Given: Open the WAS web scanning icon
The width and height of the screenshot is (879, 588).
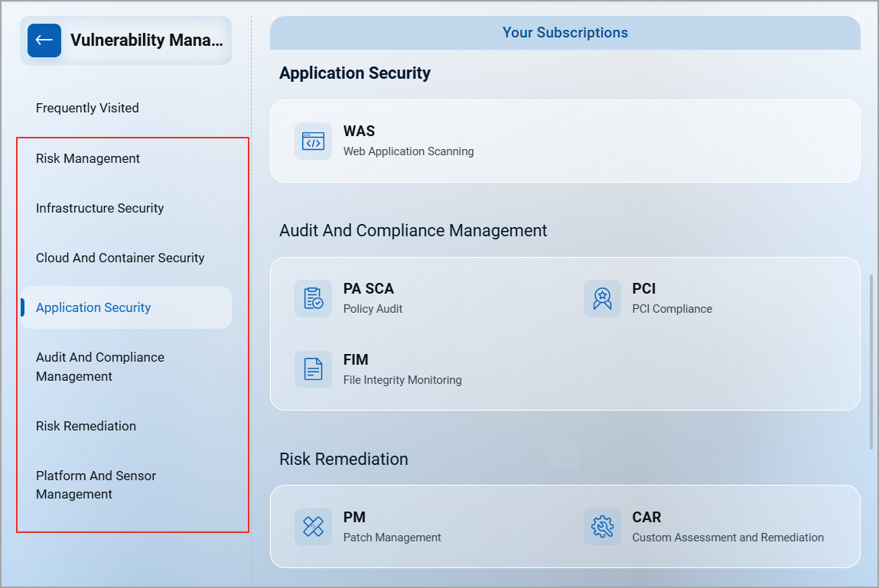Looking at the screenshot, I should pos(314,141).
